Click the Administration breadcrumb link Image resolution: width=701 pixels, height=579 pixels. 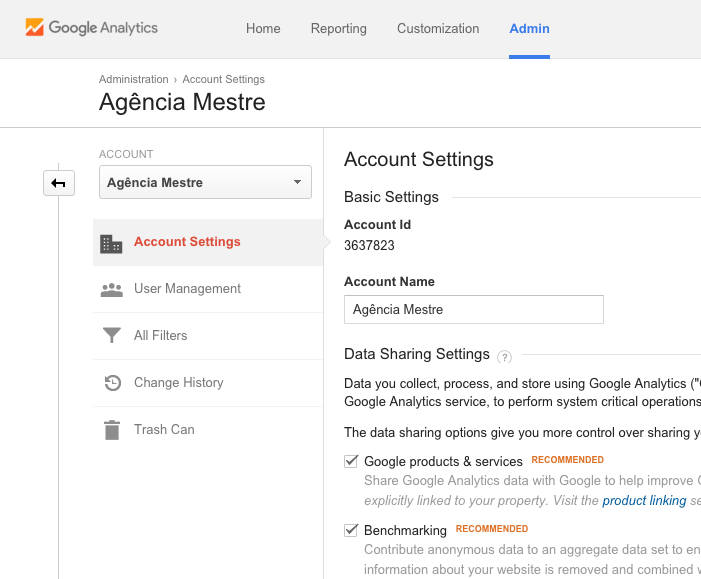(x=133, y=79)
